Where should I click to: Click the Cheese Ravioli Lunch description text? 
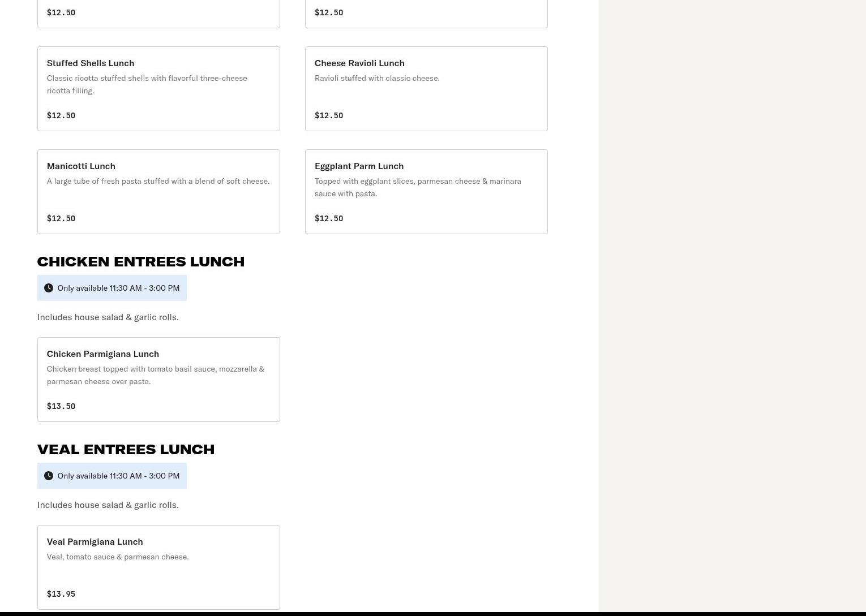[x=376, y=78]
